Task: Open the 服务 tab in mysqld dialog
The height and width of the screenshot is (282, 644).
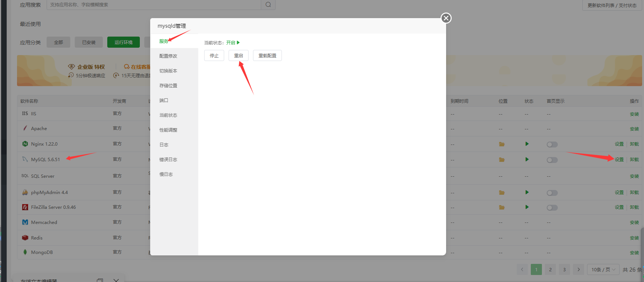Action: pyautogui.click(x=174, y=41)
